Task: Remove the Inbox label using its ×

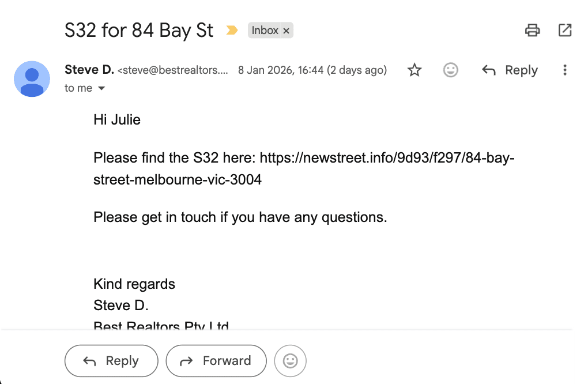Action: click(287, 31)
